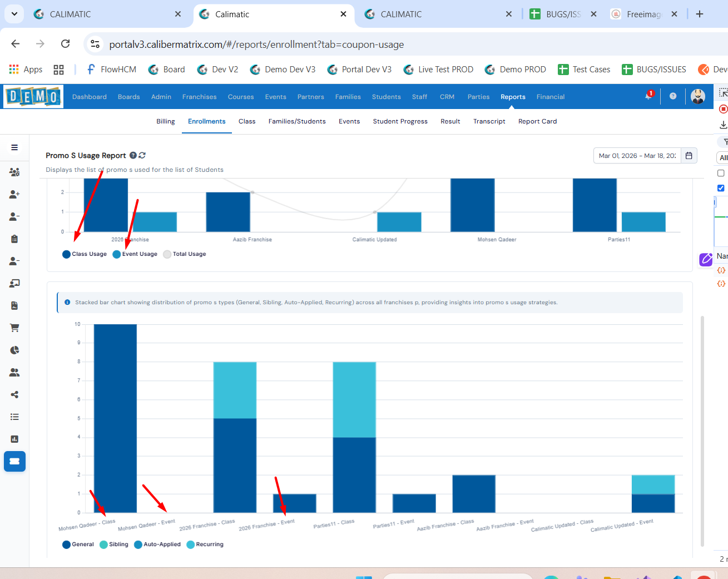Image resolution: width=728 pixels, height=579 pixels.
Task: Click the help question mark in header
Action: [x=673, y=96]
